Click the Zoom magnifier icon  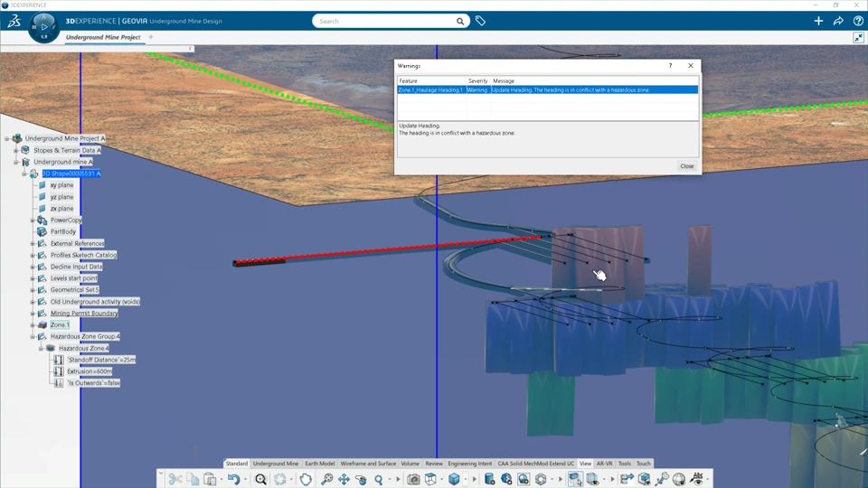[x=379, y=479]
